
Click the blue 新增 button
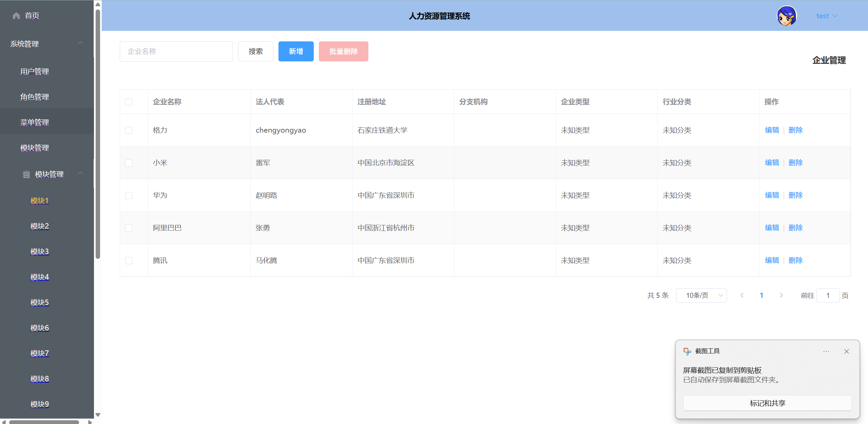pos(296,52)
